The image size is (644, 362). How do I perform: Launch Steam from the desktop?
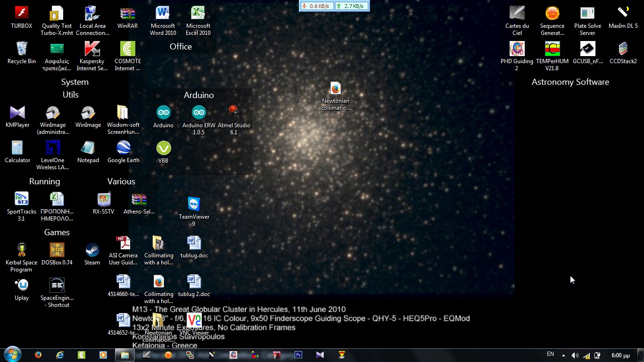(x=92, y=254)
